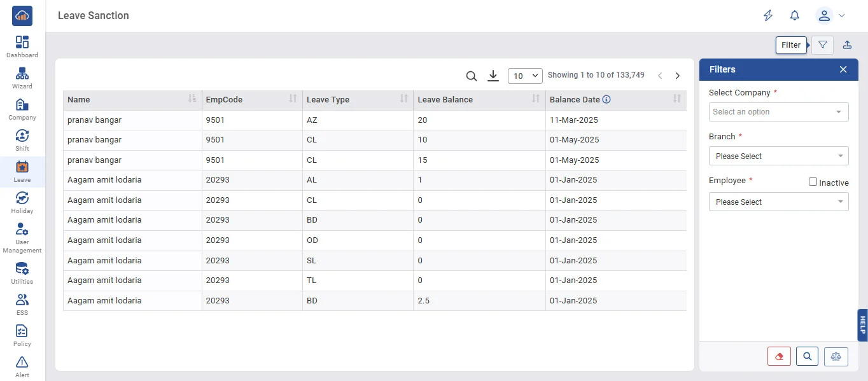868x381 pixels.
Task: Open the Holiday menu in the sidebar
Action: [x=22, y=202]
